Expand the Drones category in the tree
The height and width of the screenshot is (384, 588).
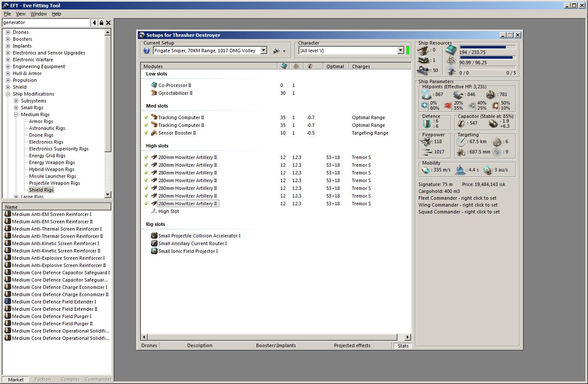point(8,32)
